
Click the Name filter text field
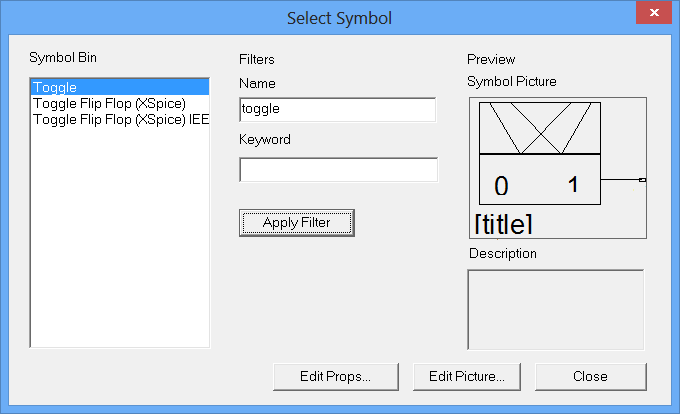(x=338, y=109)
